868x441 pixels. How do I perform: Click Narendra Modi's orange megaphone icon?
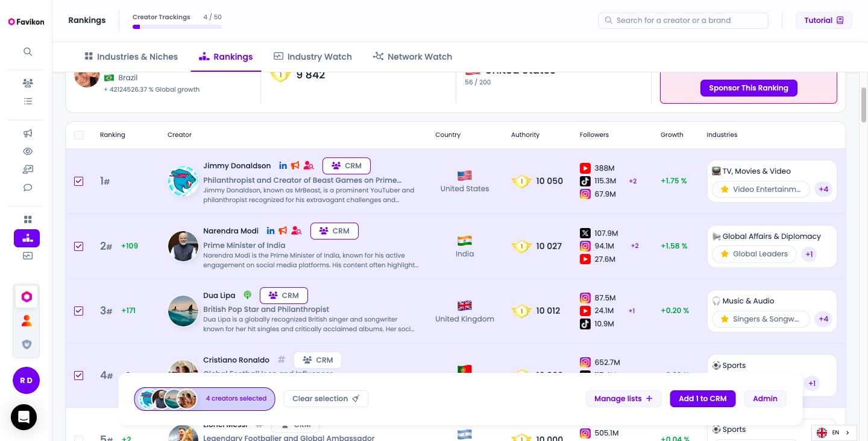[x=283, y=230]
